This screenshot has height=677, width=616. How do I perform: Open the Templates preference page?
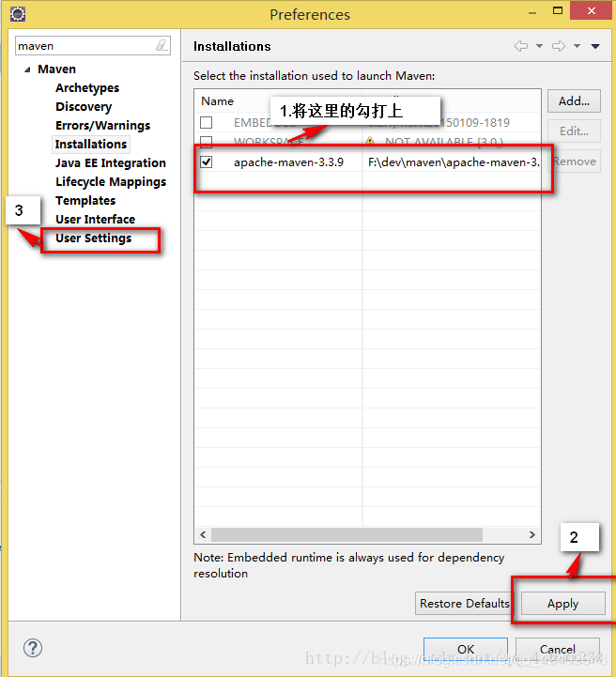coord(85,200)
